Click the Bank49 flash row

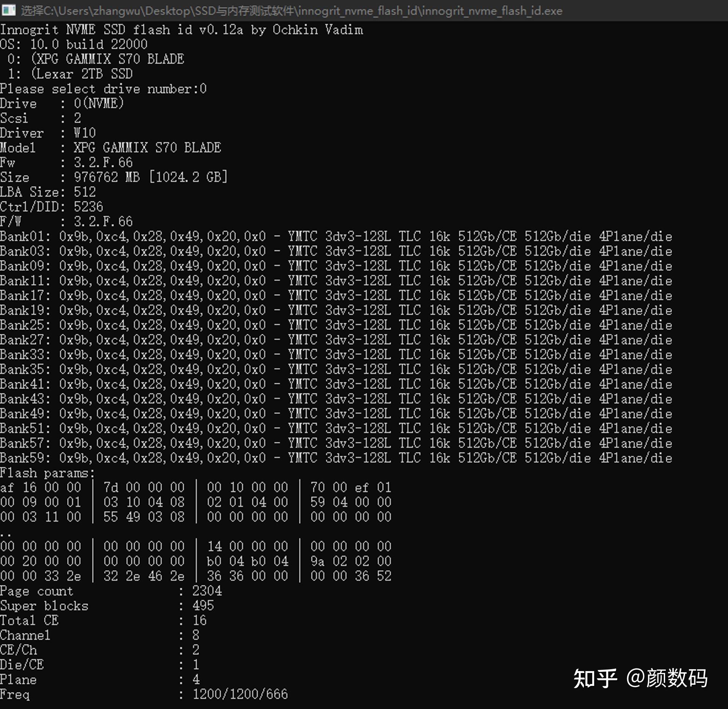[x=336, y=414]
